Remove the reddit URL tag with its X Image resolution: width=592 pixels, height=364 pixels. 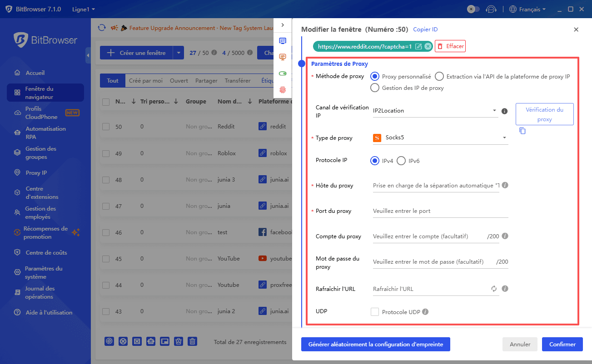tap(428, 46)
